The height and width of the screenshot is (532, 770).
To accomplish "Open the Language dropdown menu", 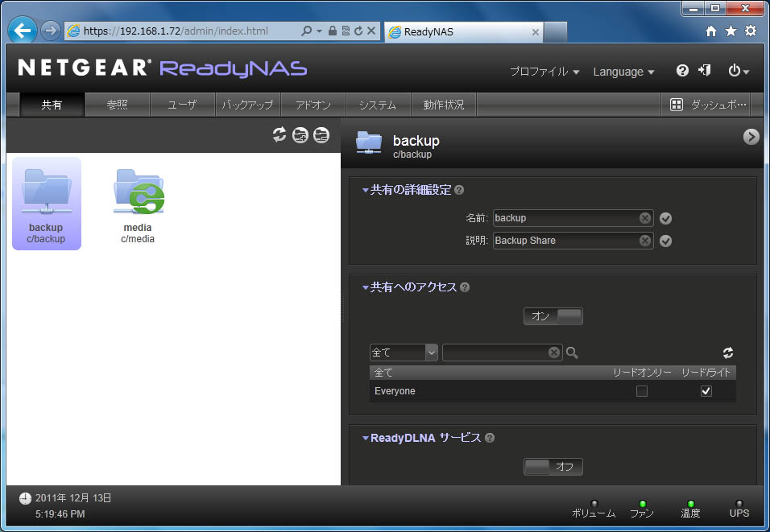I will tap(623, 72).
